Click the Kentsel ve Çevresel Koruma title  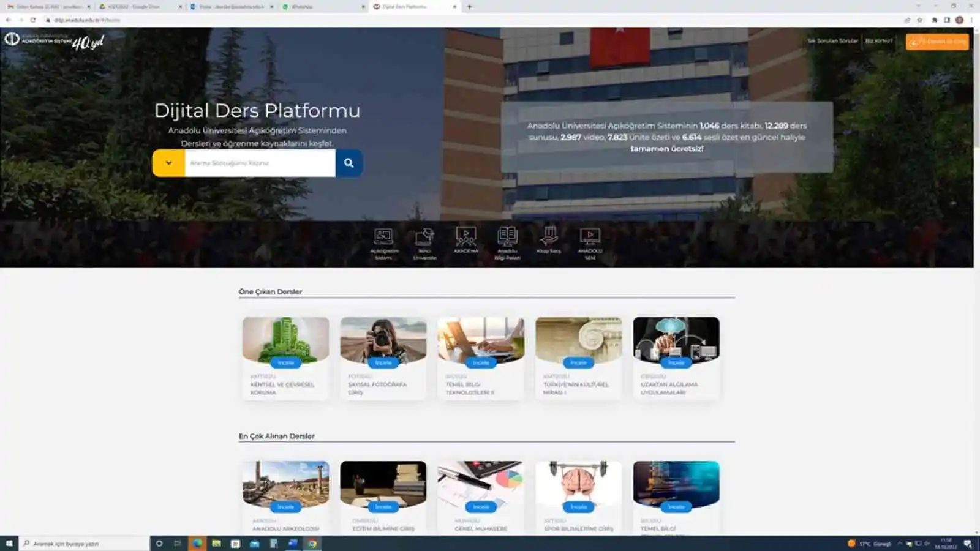tap(282, 388)
